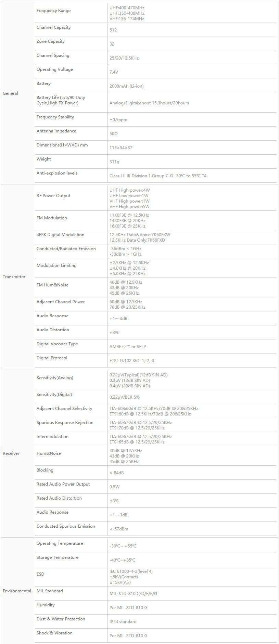Image resolution: width=279 pixels, height=644 pixels.
Task: Click the Sensitivity(Digital) row label
Action: [54, 394]
